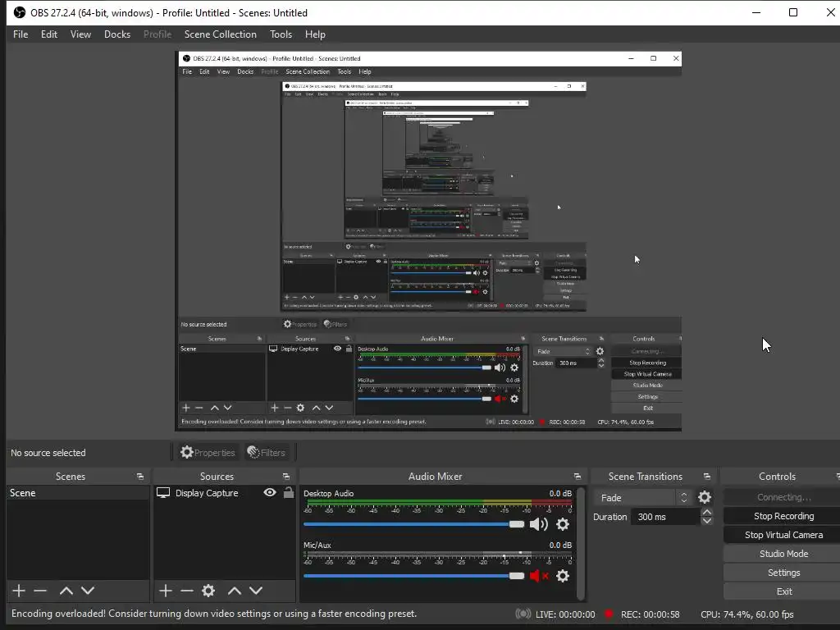Open the Edit menu
This screenshot has width=840, height=630.
[x=48, y=34]
